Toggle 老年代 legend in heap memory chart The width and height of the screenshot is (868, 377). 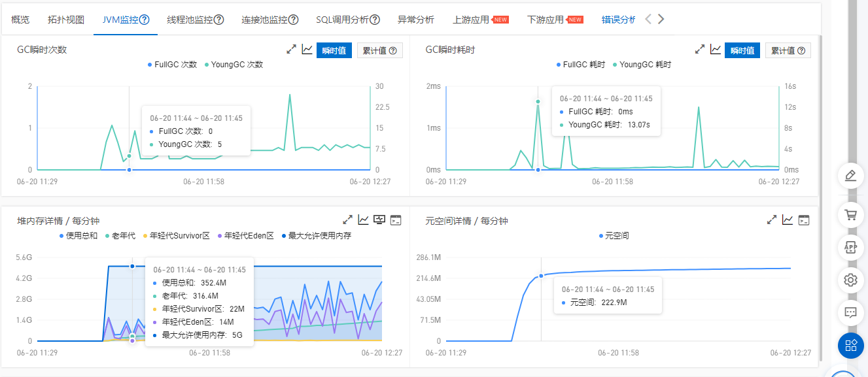[x=121, y=235]
